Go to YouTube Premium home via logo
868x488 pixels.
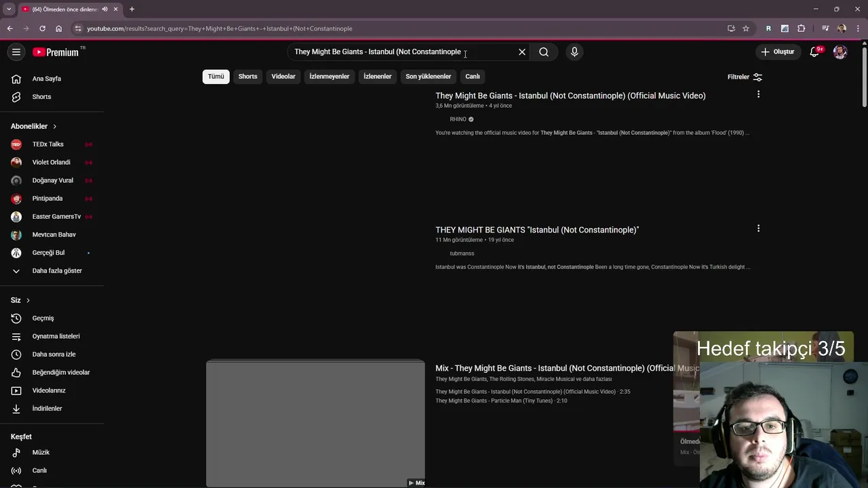[x=56, y=52]
